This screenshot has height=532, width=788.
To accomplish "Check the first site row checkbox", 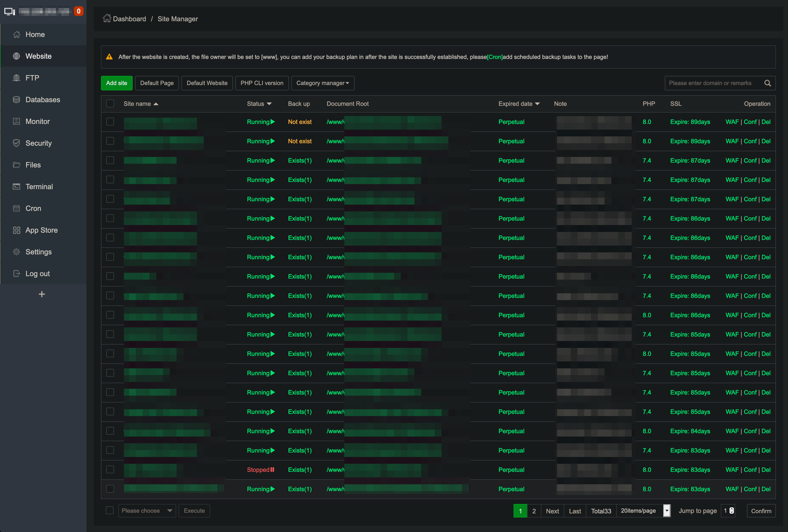I will 110,121.
